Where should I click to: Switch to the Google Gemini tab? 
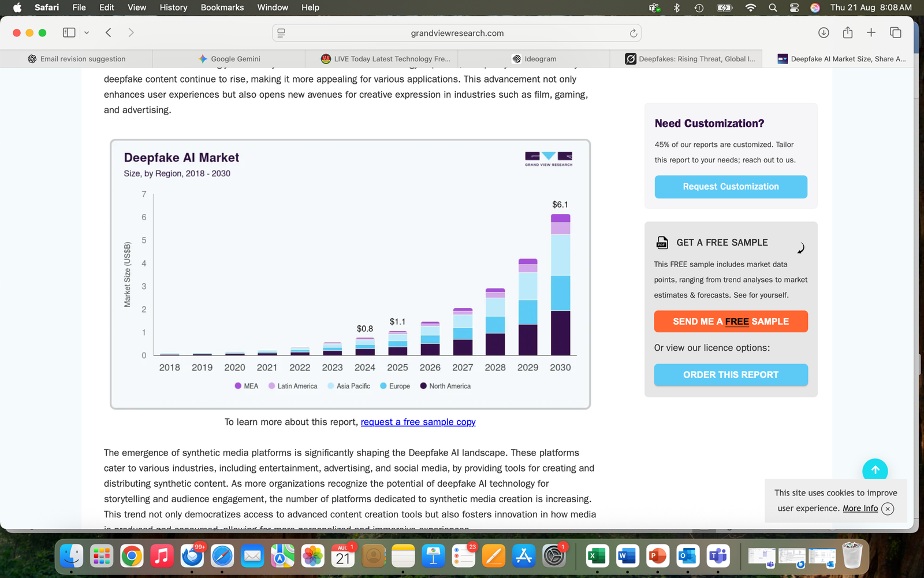point(229,59)
